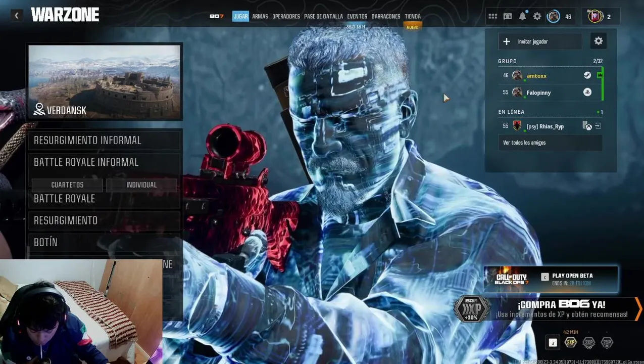Select the JUGAR tab
Image resolution: width=644 pixels, height=364 pixels.
pyautogui.click(x=240, y=16)
